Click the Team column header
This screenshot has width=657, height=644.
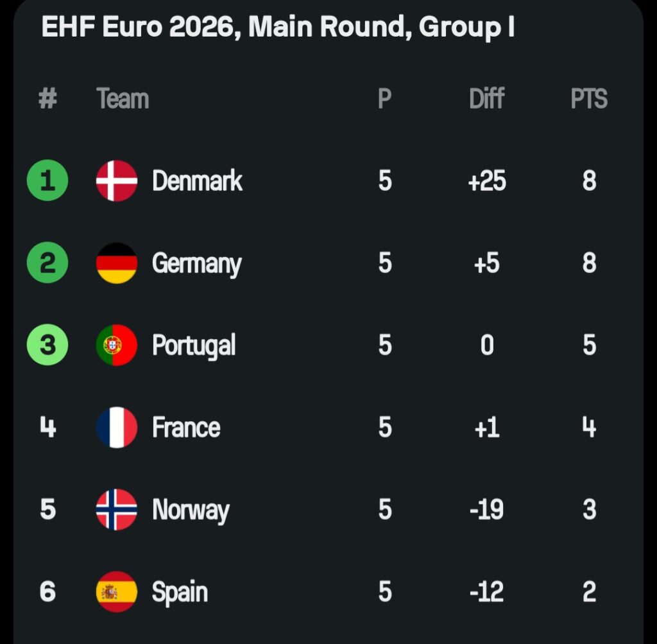coord(123,100)
